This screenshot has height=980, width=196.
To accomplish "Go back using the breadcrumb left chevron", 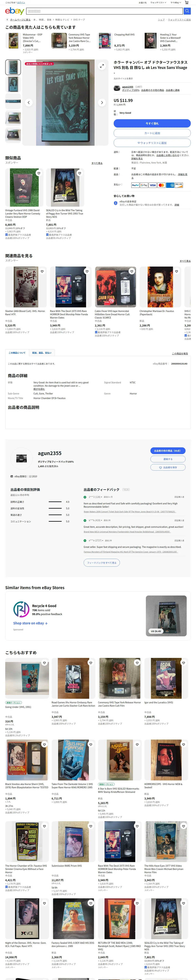I will tap(7, 20).
